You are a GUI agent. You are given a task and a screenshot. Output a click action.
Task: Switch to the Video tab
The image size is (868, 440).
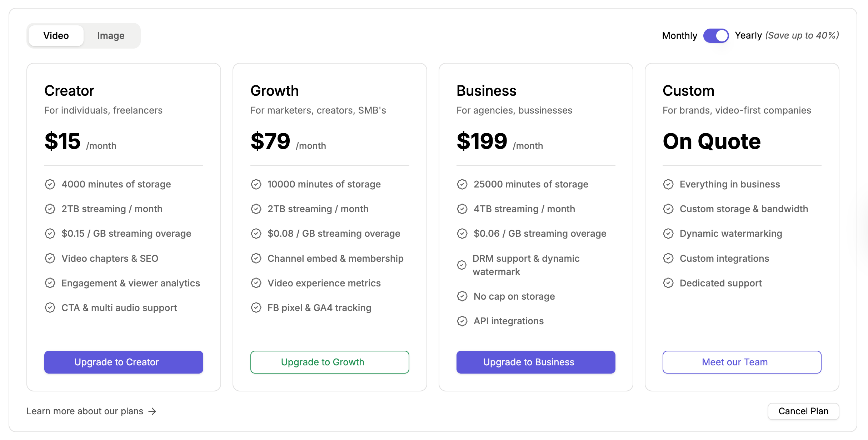tap(56, 36)
